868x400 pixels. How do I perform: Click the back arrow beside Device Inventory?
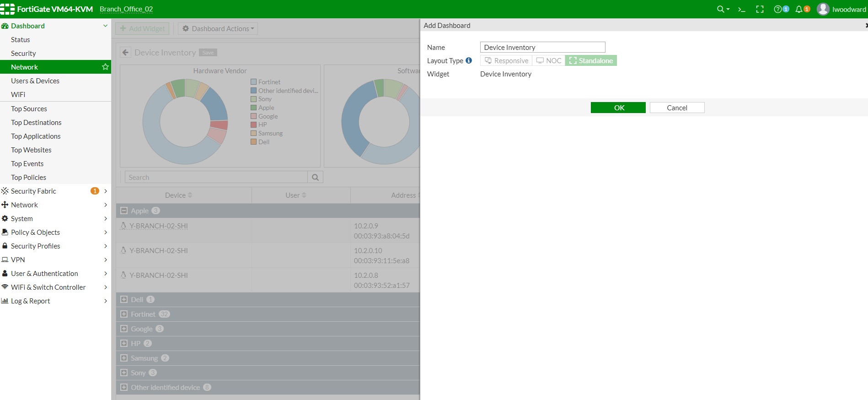[x=125, y=53]
